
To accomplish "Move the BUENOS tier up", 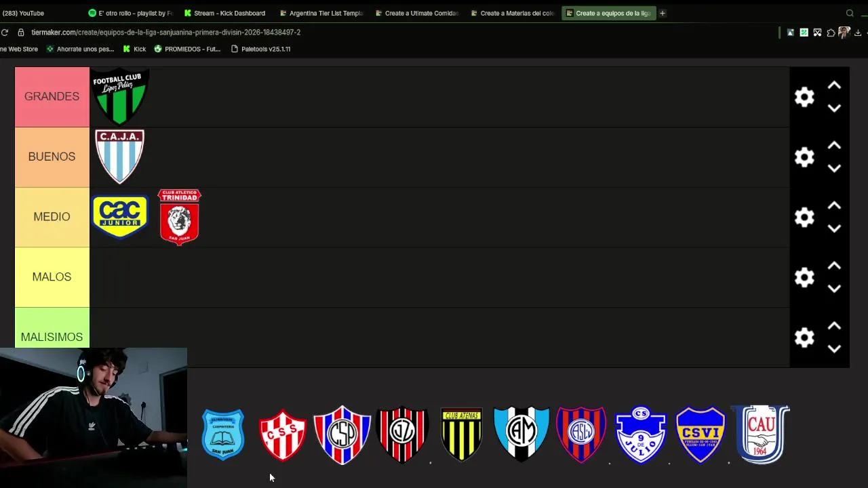I will tap(834, 146).
